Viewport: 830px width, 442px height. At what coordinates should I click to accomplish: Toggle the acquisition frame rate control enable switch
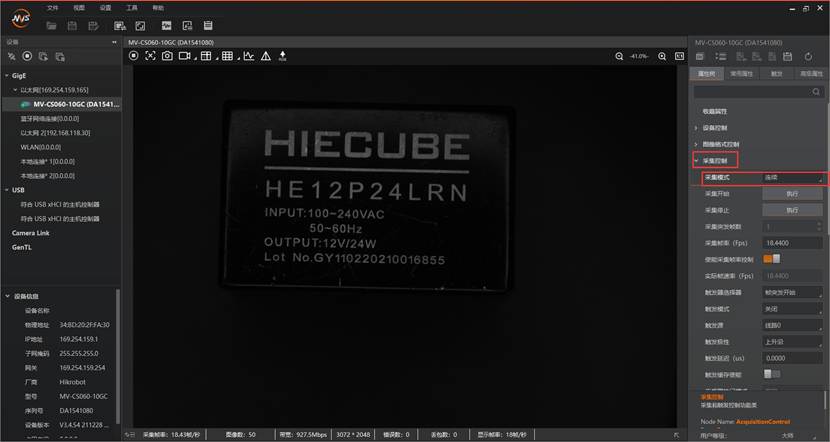771,259
